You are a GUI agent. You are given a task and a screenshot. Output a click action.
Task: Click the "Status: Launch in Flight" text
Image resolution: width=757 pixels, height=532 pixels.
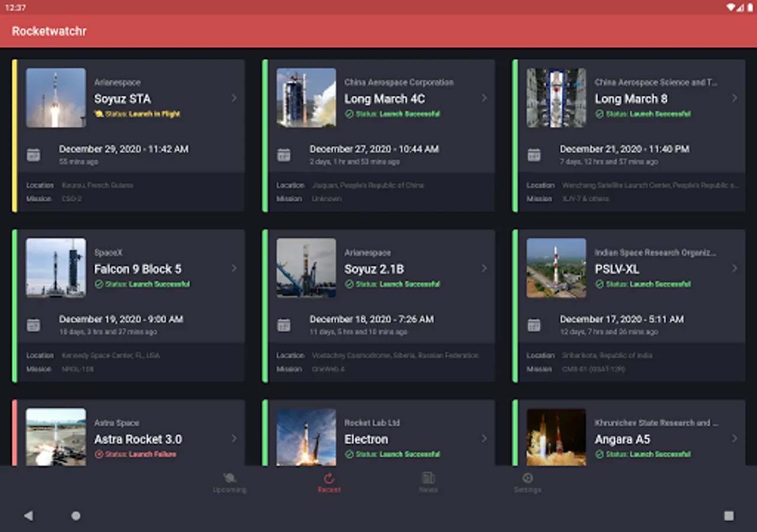[x=143, y=114]
